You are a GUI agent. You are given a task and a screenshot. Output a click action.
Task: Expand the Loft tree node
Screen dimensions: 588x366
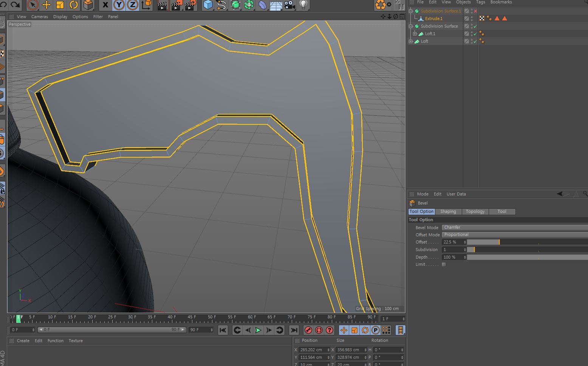(x=411, y=41)
